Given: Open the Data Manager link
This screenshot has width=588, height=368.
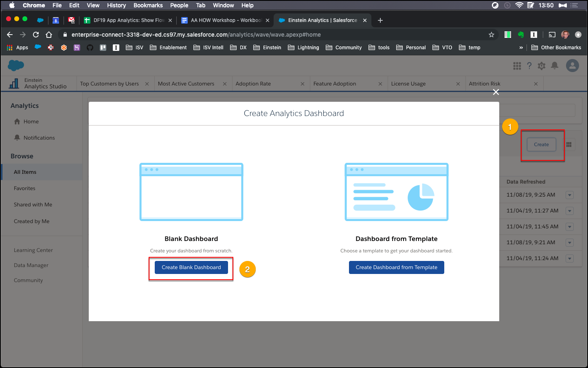Looking at the screenshot, I should click(31, 265).
